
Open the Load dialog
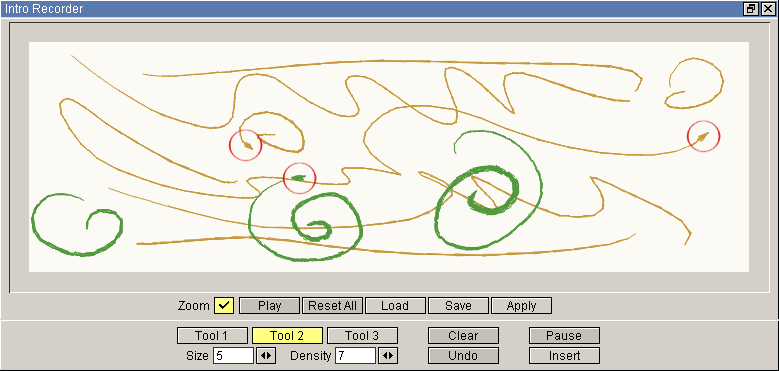tap(395, 306)
